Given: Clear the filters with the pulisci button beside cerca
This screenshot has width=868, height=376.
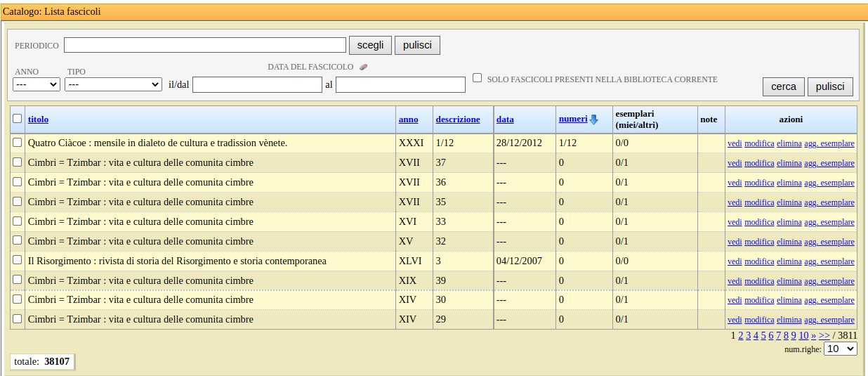Looking at the screenshot, I should [x=830, y=86].
